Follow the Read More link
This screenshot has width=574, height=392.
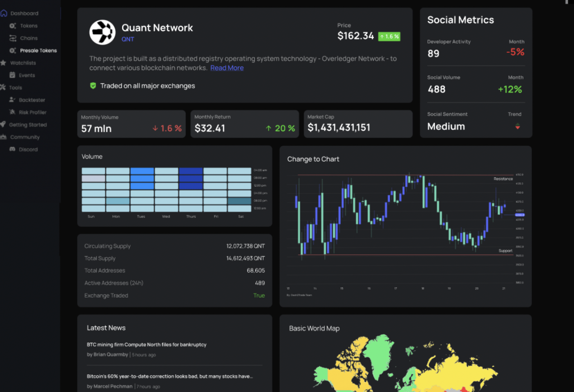point(227,68)
